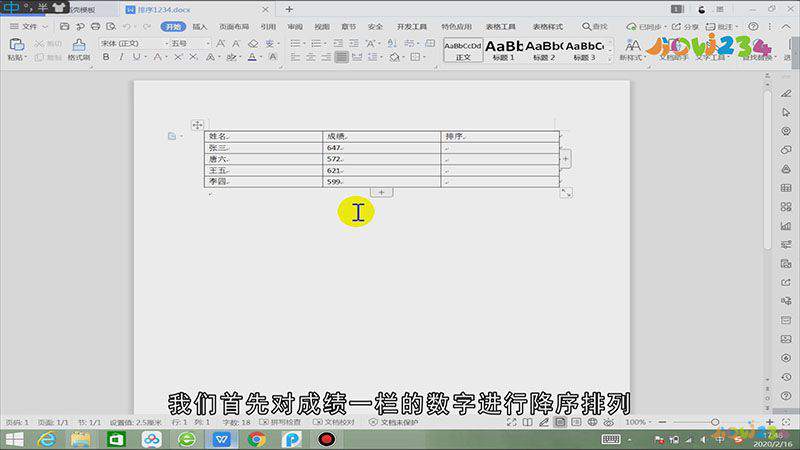The width and height of the screenshot is (800, 450).
Task: Click the Print icon in quick toolbar
Action: coord(95,26)
